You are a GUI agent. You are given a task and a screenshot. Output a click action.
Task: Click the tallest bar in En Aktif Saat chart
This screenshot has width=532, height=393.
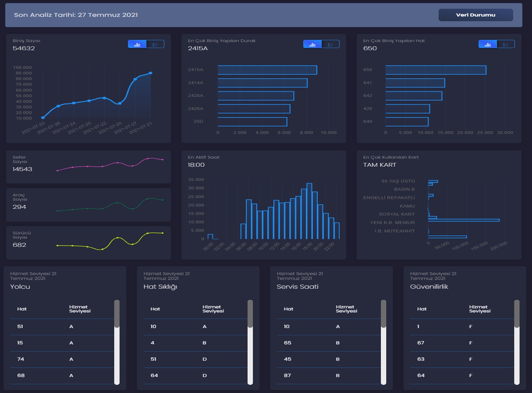(309, 211)
